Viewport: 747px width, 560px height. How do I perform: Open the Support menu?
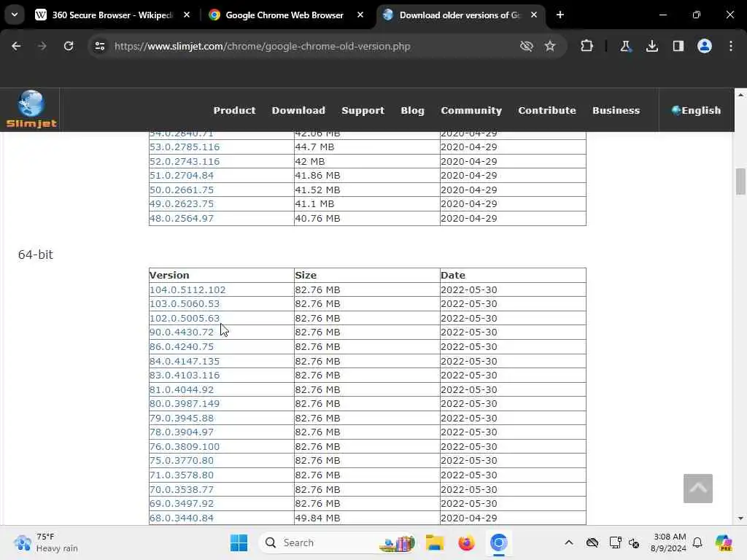[363, 111]
